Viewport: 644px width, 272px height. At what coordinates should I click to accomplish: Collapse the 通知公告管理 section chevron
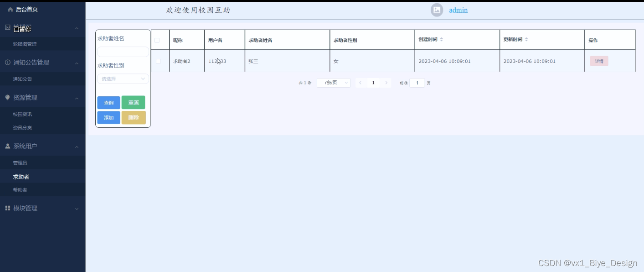pyautogui.click(x=77, y=63)
